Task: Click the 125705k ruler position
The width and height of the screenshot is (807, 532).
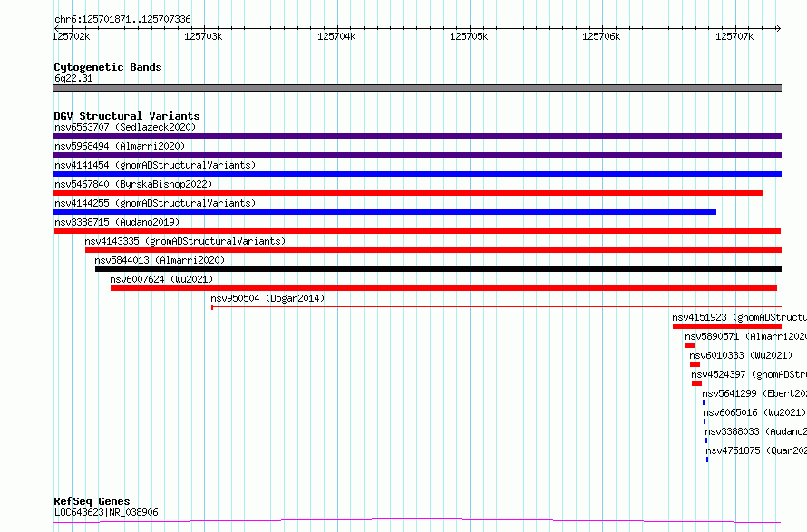Action: (x=469, y=36)
